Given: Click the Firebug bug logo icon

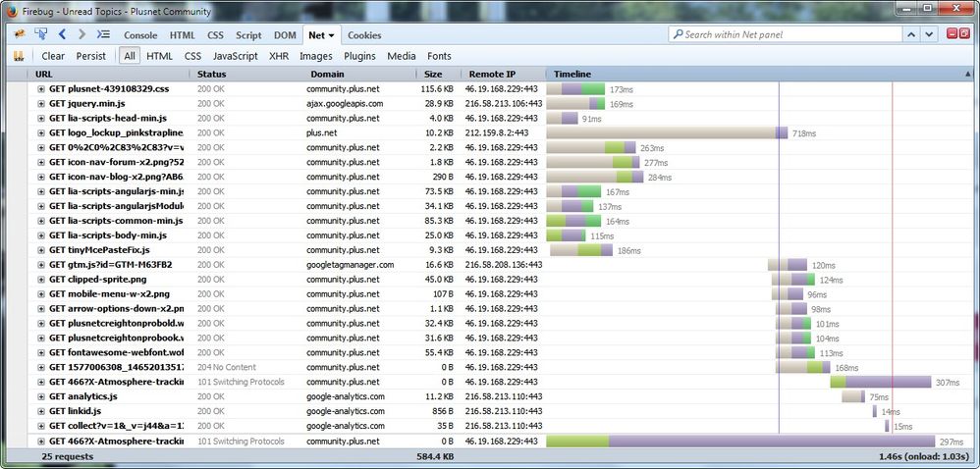Looking at the screenshot, I should tap(19, 34).
